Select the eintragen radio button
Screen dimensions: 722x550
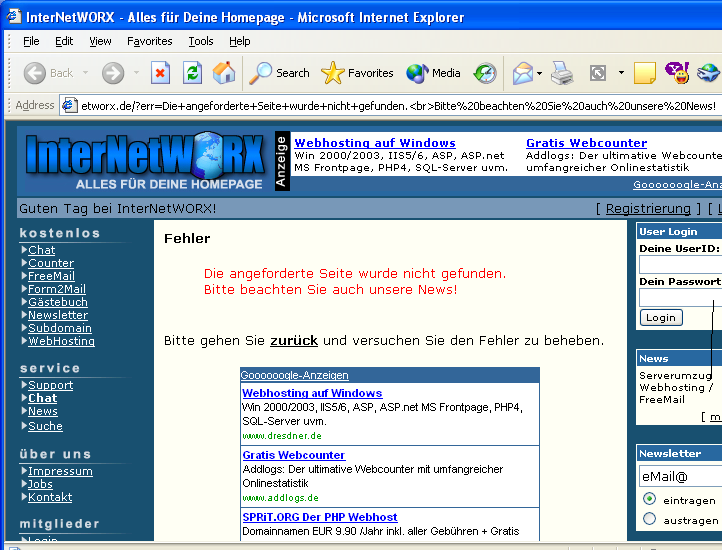point(649,499)
